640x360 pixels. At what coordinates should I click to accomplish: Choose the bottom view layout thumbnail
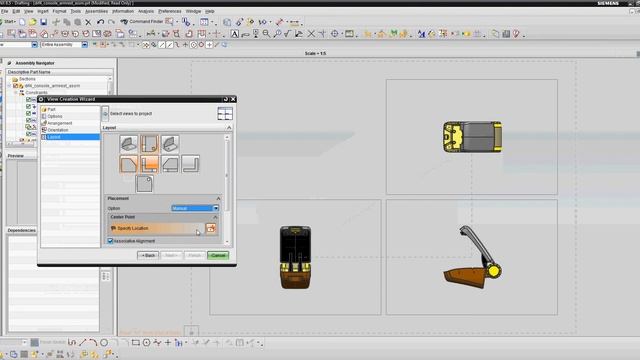144,184
